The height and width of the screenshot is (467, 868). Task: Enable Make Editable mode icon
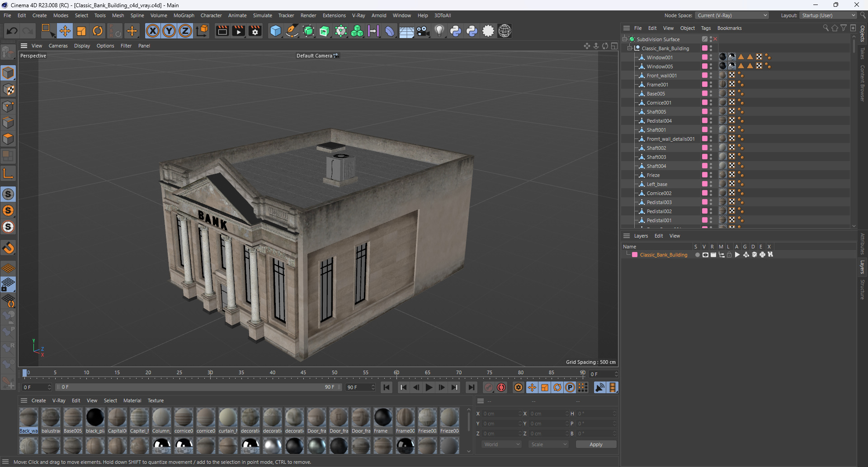pyautogui.click(x=9, y=52)
